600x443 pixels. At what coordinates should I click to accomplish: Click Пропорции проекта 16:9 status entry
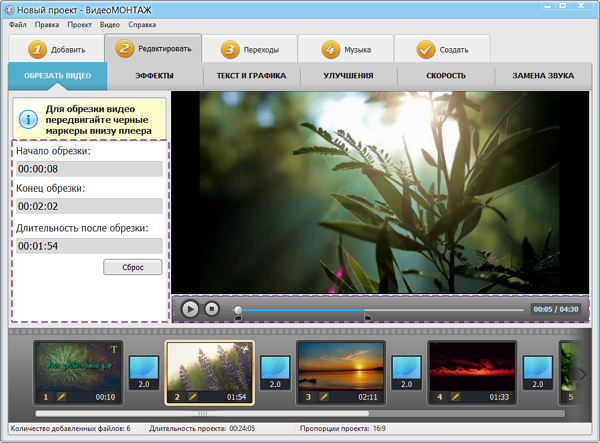pyautogui.click(x=342, y=428)
